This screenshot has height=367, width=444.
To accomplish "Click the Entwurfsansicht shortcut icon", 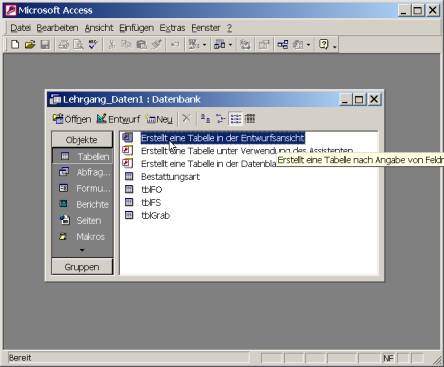I will click(128, 137).
